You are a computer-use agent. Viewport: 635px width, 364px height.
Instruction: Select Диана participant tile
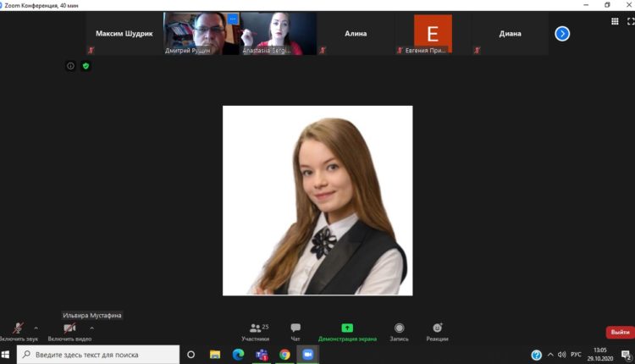510,34
